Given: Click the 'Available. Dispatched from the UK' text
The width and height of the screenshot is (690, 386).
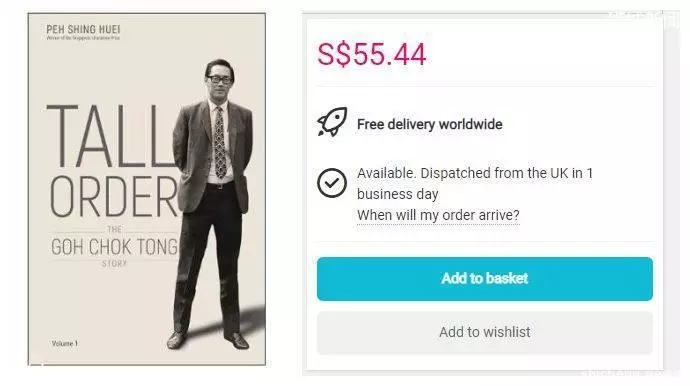Looking at the screenshot, I should (475, 173).
